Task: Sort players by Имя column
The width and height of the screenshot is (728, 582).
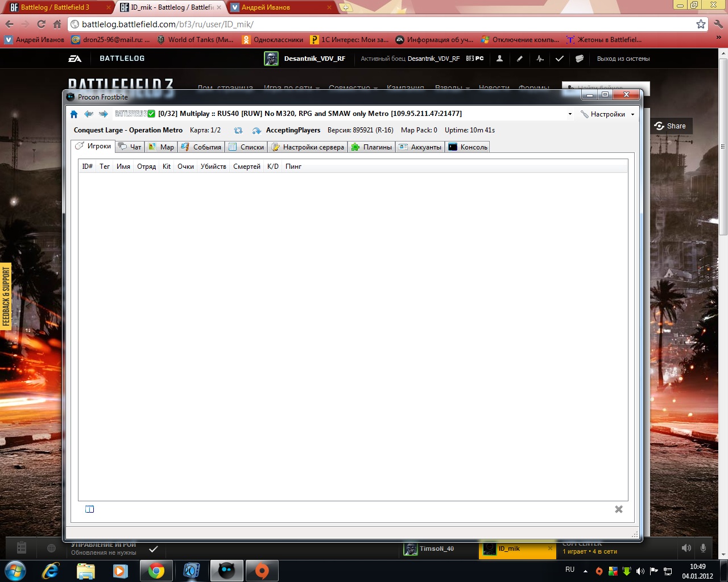Action: tap(123, 167)
